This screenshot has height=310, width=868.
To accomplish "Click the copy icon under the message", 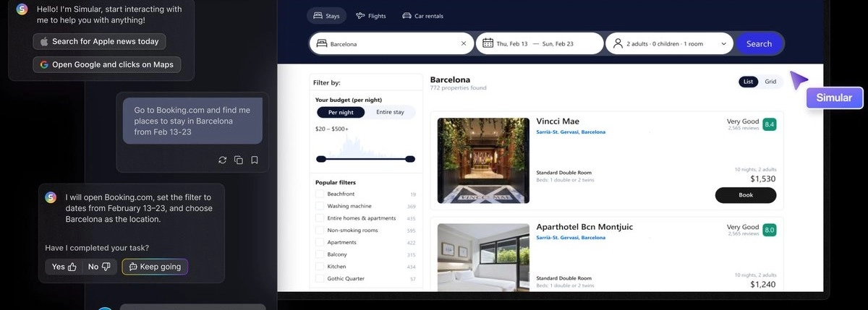I will point(239,160).
